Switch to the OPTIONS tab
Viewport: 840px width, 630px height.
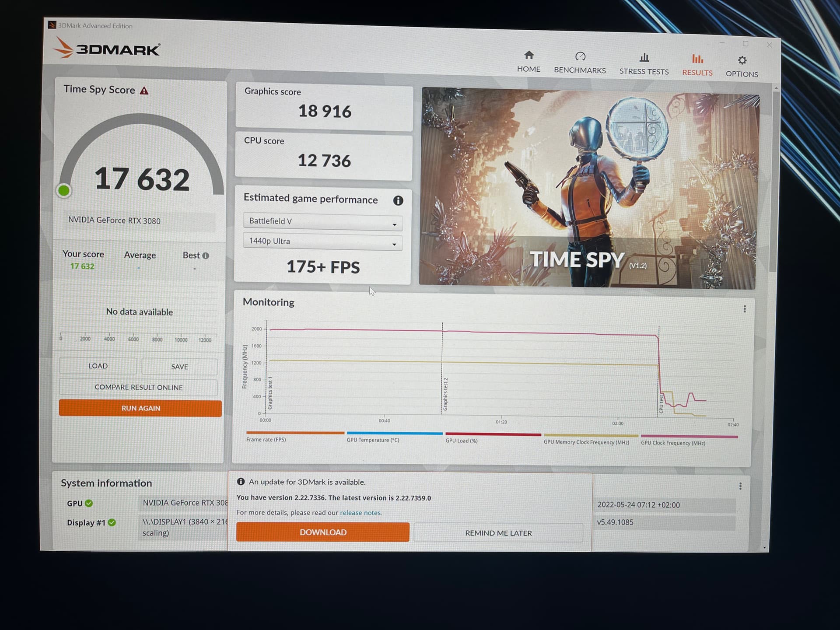(x=742, y=67)
